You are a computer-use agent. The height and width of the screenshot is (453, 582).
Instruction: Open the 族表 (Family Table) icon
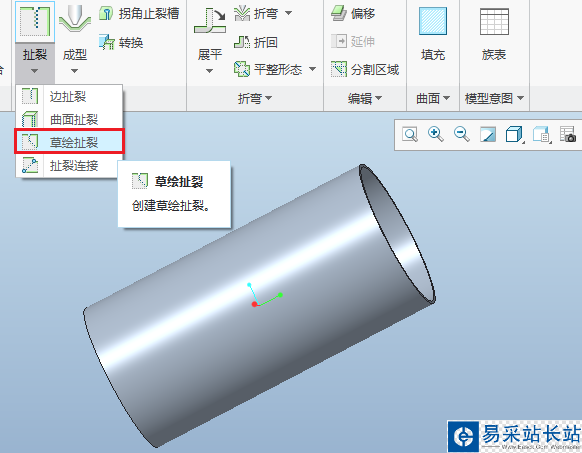click(494, 22)
